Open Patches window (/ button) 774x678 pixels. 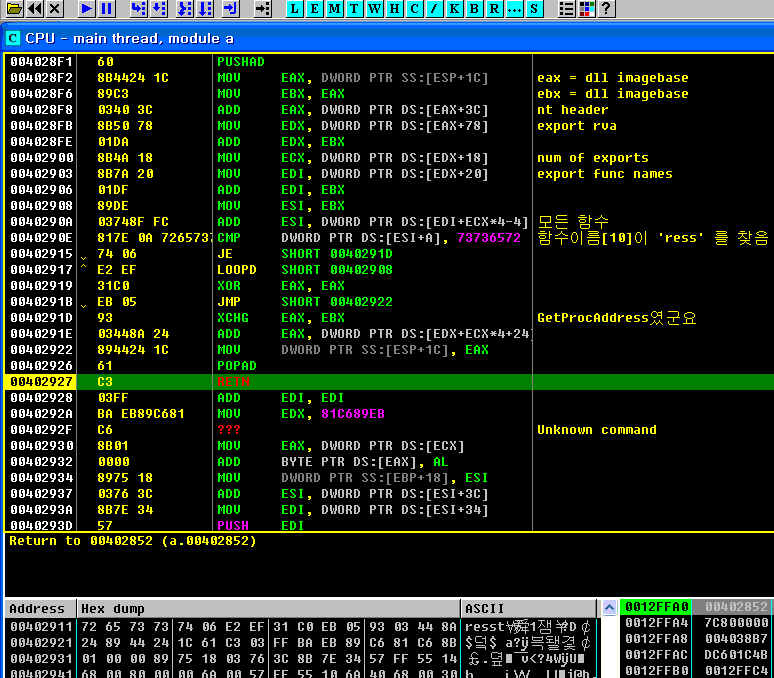pyautogui.click(x=434, y=8)
